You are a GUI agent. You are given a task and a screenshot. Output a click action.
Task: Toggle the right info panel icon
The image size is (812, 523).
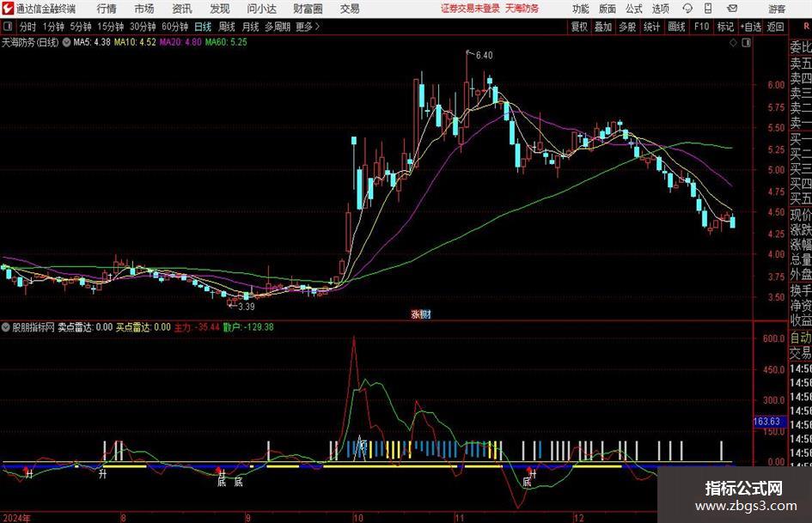coord(746,43)
